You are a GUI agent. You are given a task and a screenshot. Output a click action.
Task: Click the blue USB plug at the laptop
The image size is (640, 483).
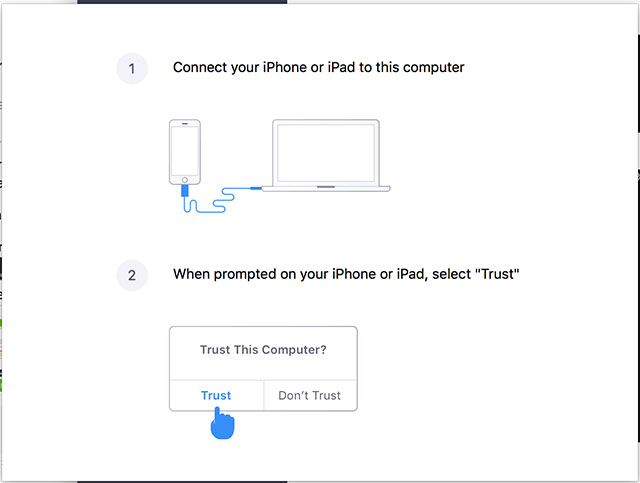tap(257, 187)
